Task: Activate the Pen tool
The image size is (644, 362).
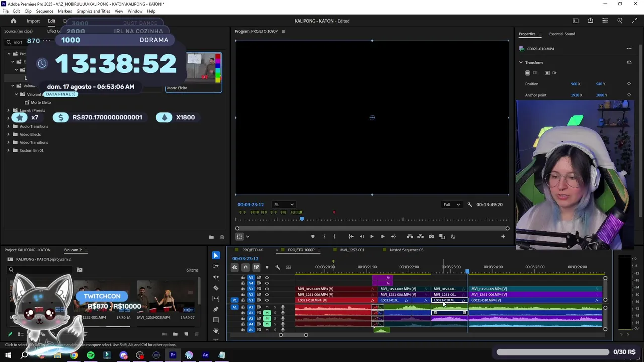Action: point(216,309)
